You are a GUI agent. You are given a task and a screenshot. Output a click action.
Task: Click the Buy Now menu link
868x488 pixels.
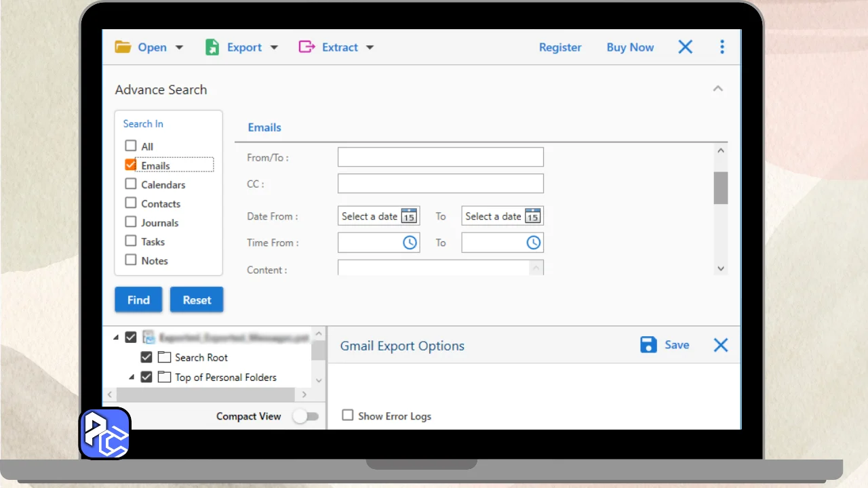pos(630,47)
